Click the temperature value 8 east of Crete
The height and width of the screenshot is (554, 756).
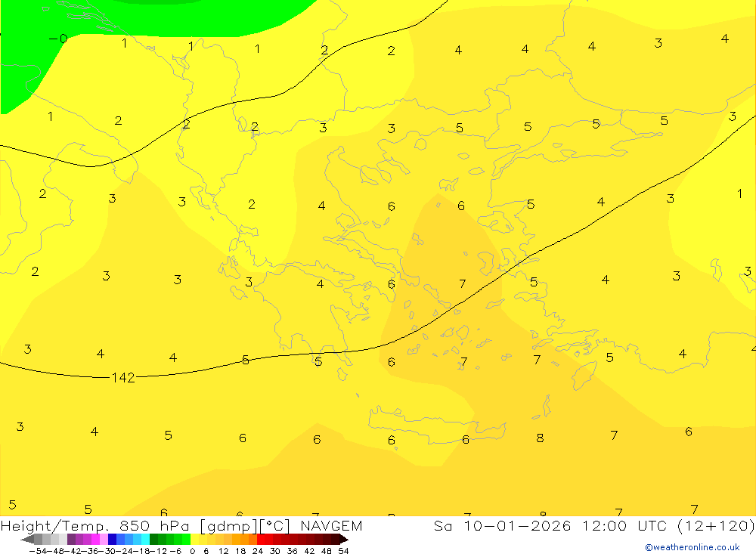coord(540,438)
